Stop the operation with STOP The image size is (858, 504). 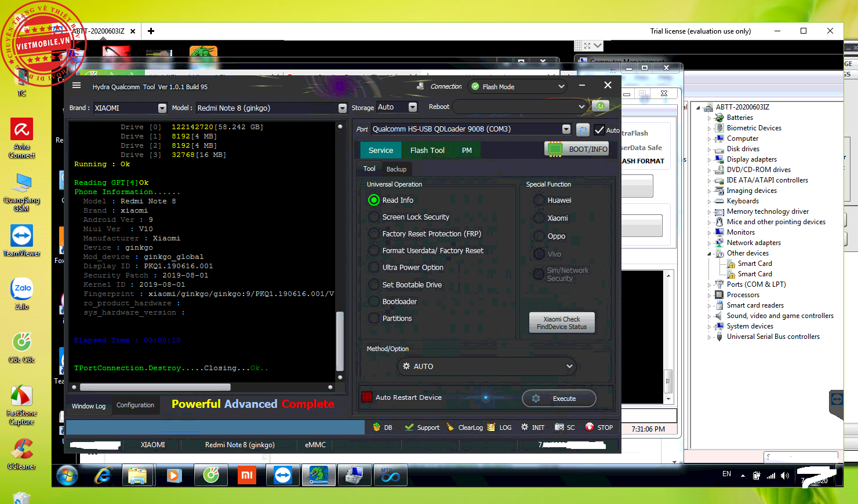pos(599,428)
